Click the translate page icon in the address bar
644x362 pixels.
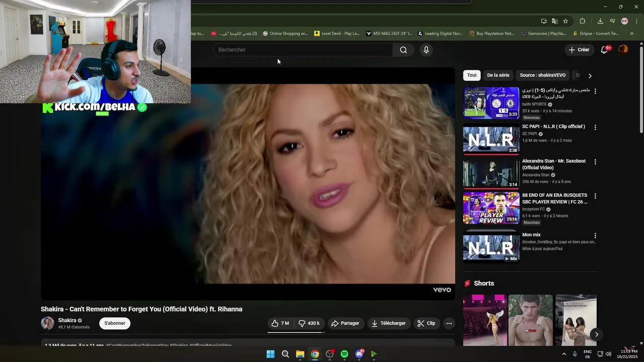[554, 21]
